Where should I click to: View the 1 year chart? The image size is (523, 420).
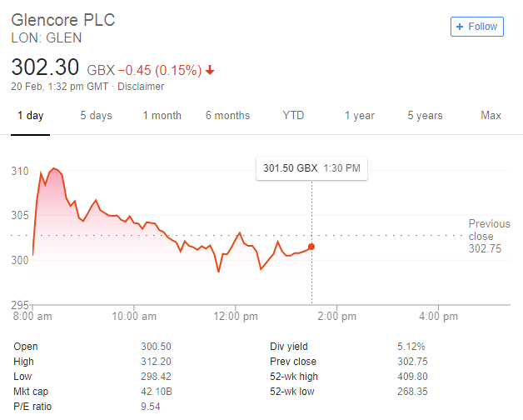360,116
